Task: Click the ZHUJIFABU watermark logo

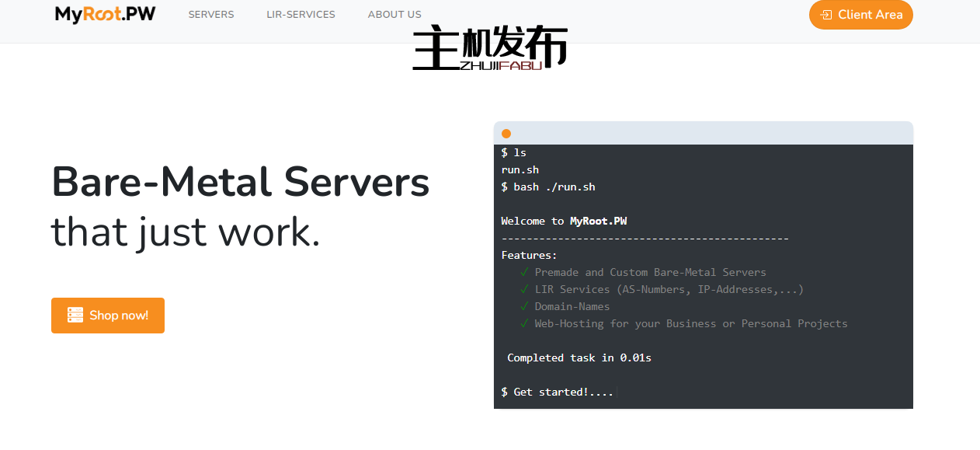Action: (x=490, y=50)
